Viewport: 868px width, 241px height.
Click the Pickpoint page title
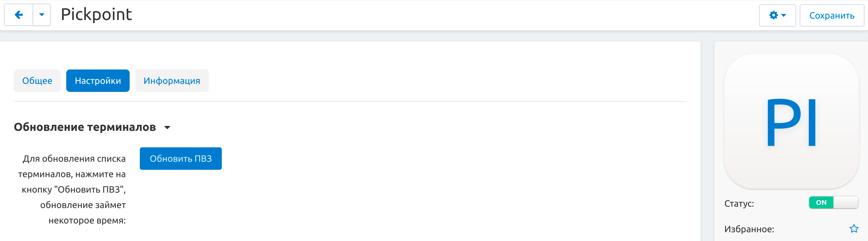click(96, 15)
